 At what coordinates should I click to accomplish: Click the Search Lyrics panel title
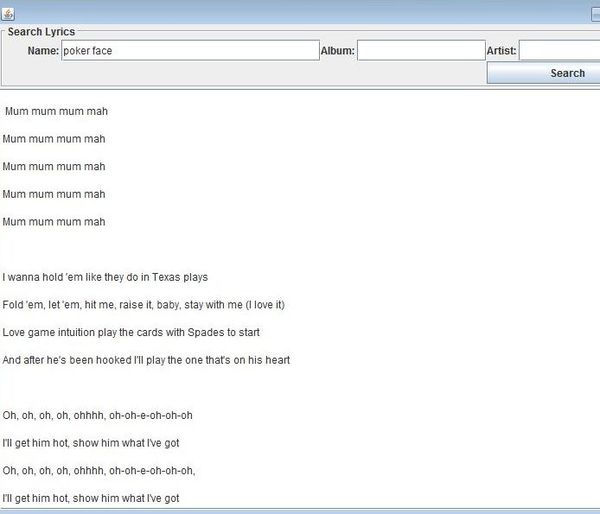coord(41,32)
